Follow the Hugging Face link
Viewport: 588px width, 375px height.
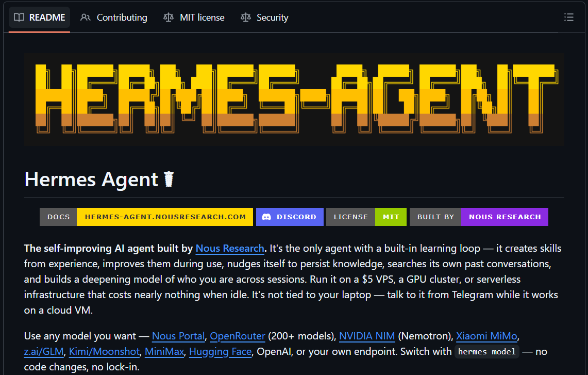(x=221, y=352)
